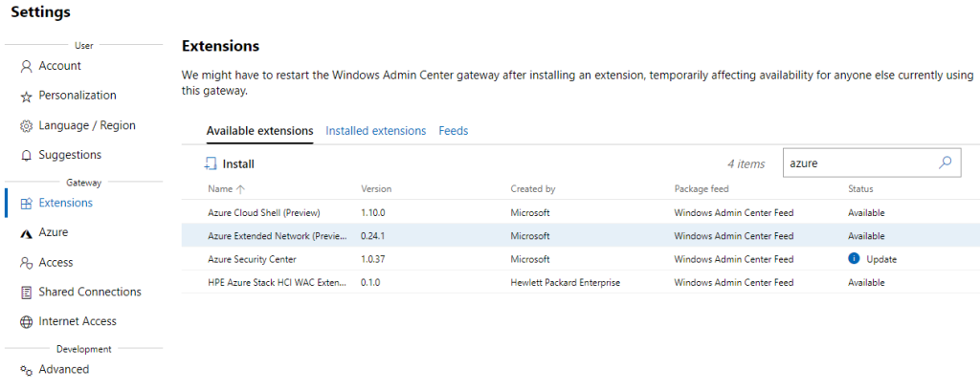Viewport: 980px width, 391px height.
Task: Select the Azure Cloud Shell (Preview) row
Action: (581, 212)
